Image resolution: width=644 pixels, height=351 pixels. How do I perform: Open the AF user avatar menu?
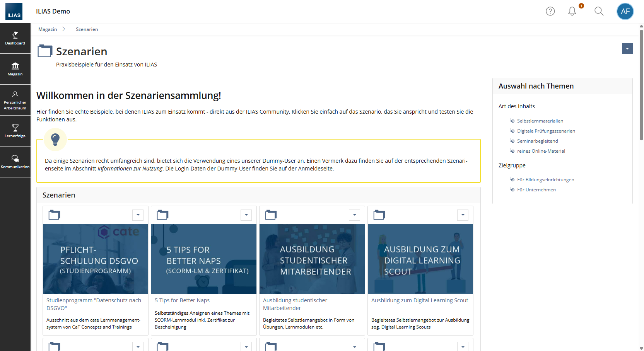tap(625, 11)
